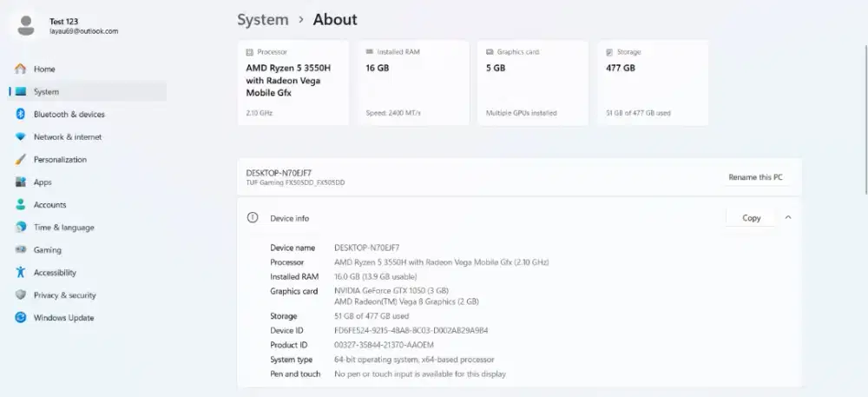Go to Network & internet settings
This screenshot has height=397, width=868.
(88, 136)
